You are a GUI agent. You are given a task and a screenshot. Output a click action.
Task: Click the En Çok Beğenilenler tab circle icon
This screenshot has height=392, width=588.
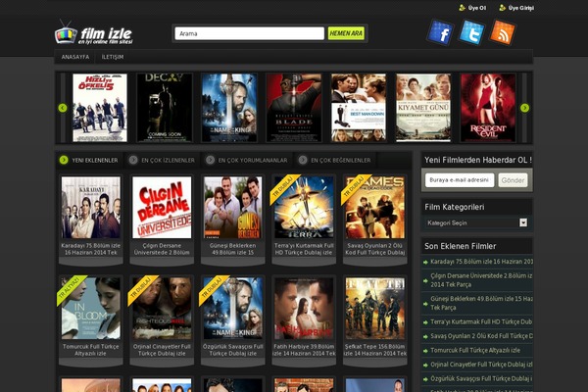pyautogui.click(x=303, y=160)
